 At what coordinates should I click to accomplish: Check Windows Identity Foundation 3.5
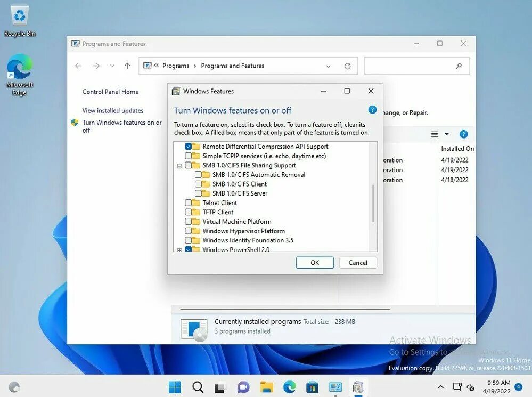pos(189,240)
